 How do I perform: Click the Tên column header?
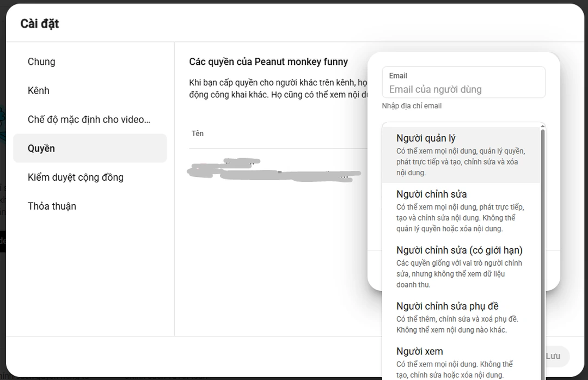198,133
